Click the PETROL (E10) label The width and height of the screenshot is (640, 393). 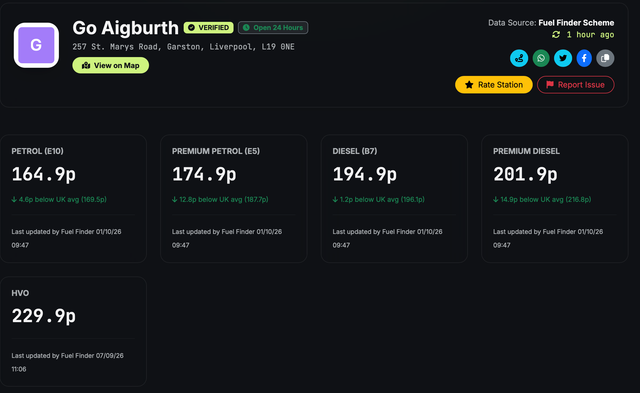click(38, 151)
